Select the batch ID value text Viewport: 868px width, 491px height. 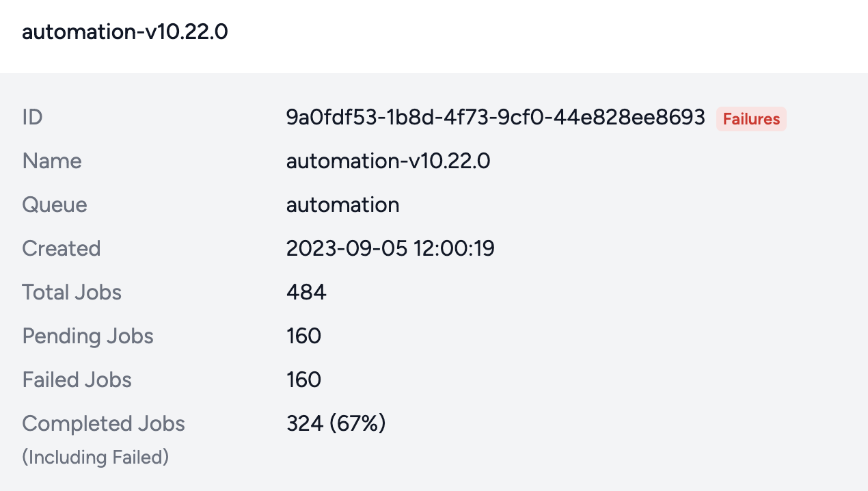pos(496,117)
